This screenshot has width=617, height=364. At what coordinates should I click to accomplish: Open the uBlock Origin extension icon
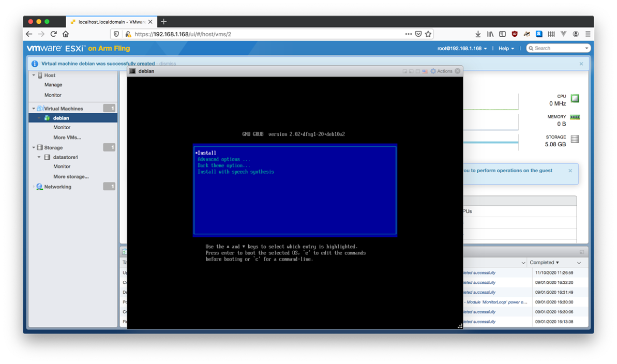coord(514,34)
